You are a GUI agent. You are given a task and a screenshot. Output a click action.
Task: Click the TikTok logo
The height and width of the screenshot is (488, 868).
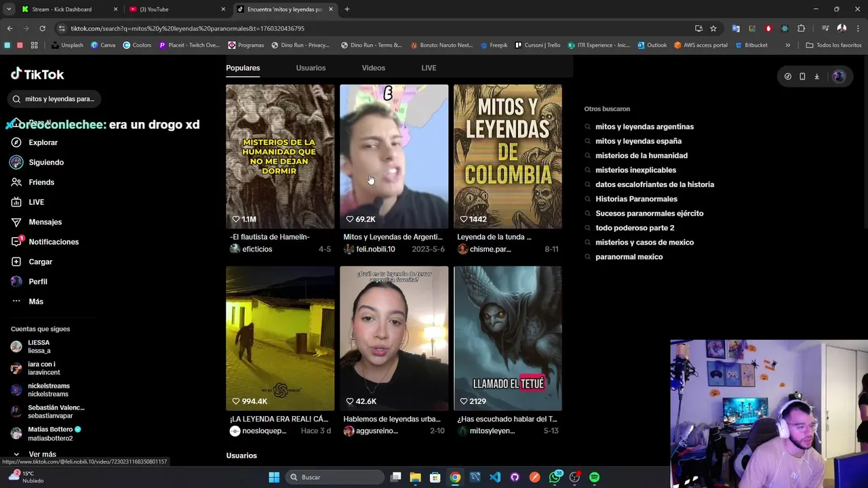pyautogui.click(x=37, y=74)
